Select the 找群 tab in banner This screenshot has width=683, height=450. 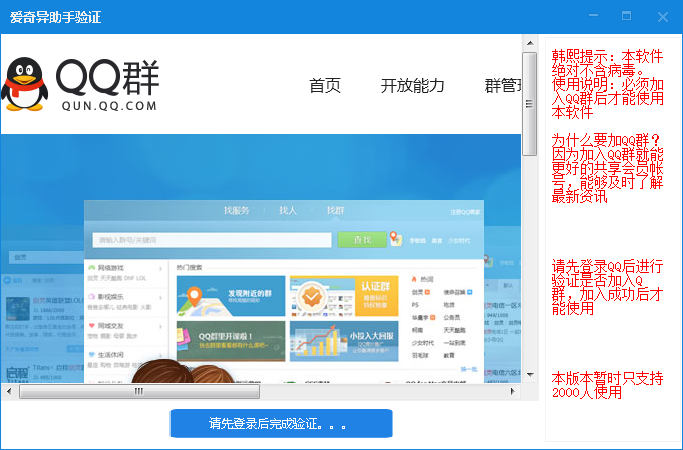coord(335,210)
